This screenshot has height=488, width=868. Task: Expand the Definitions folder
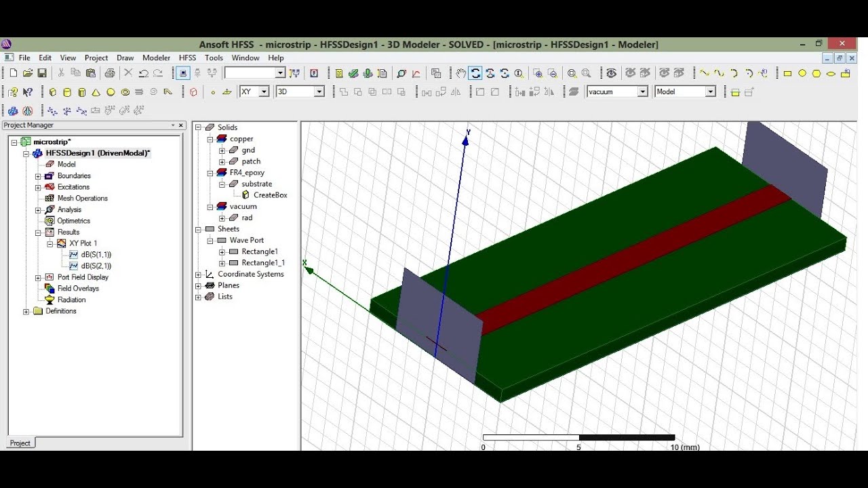pos(26,312)
